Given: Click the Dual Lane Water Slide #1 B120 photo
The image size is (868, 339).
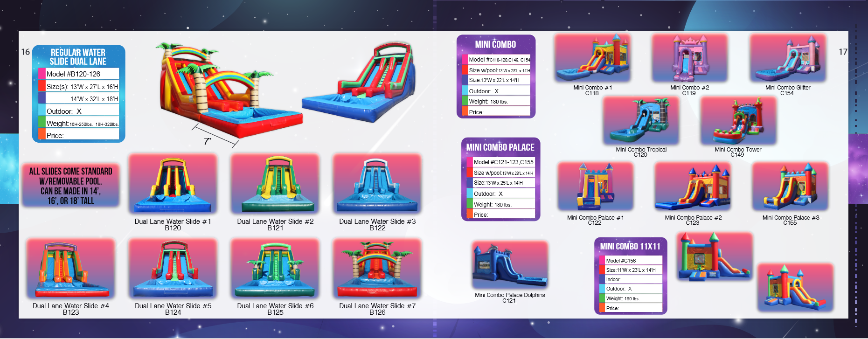Looking at the screenshot, I should [173, 184].
